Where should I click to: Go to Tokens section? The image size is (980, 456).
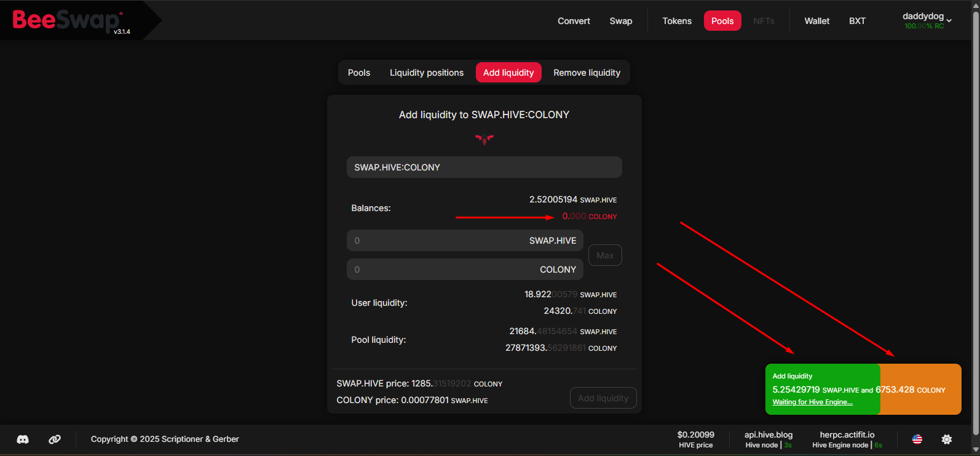point(677,21)
